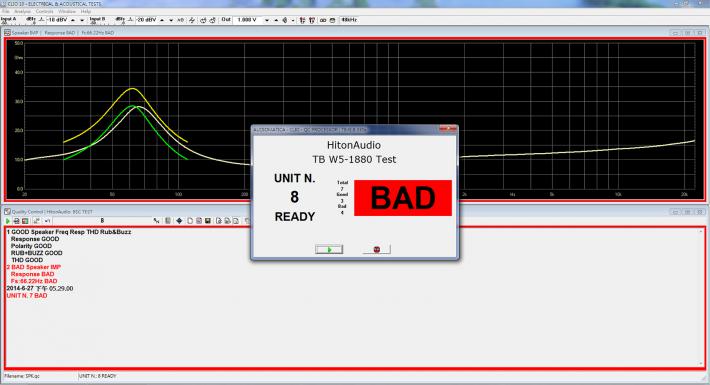The height and width of the screenshot is (385, 710).
Task: Click the first red connector icon in top toolbar
Action: (302, 20)
